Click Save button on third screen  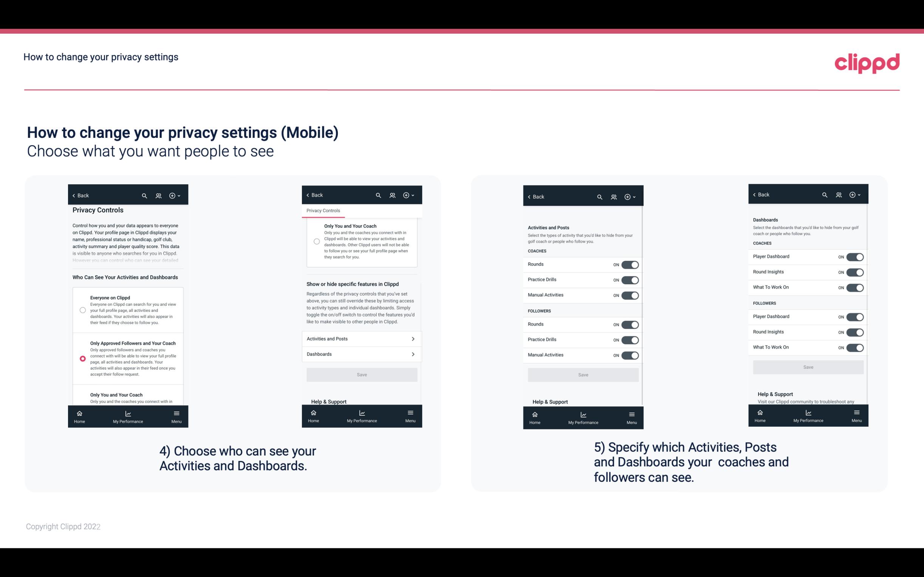click(583, 374)
